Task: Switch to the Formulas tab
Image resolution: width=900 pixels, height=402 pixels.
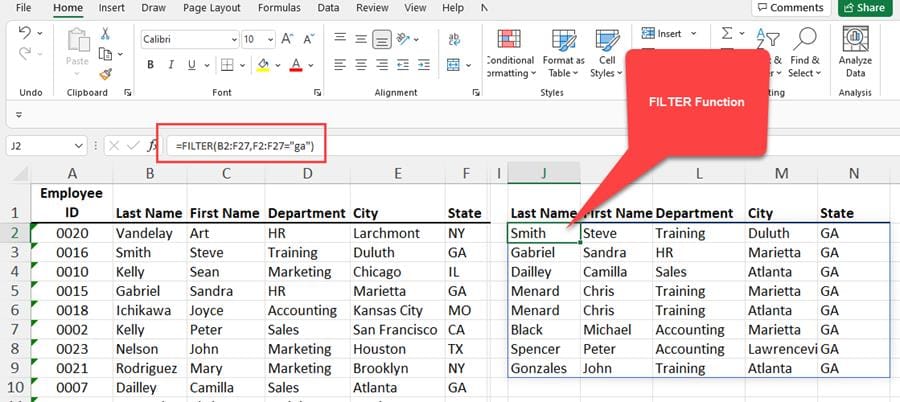Action: 279,8
